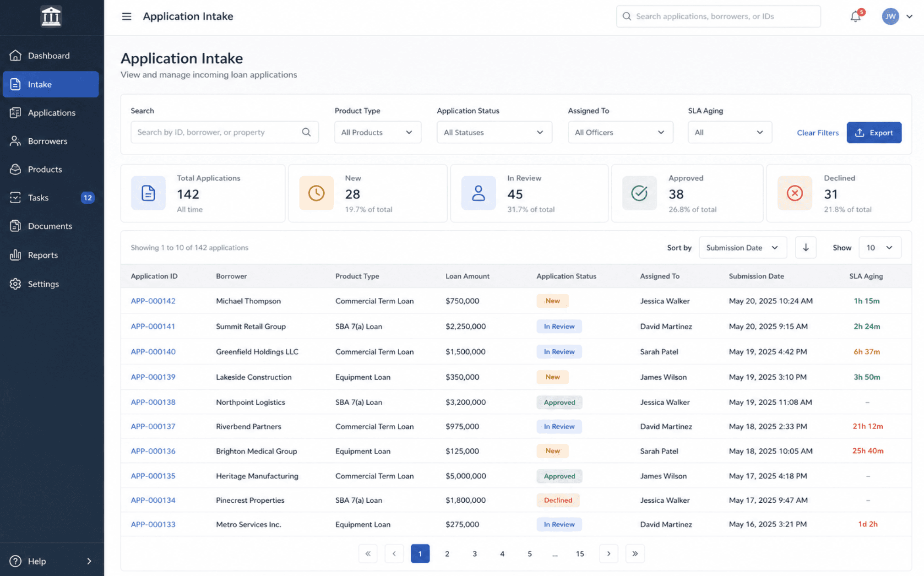Viewport: 924px width, 576px height.
Task: Go to Products in the sidebar
Action: [x=50, y=169]
